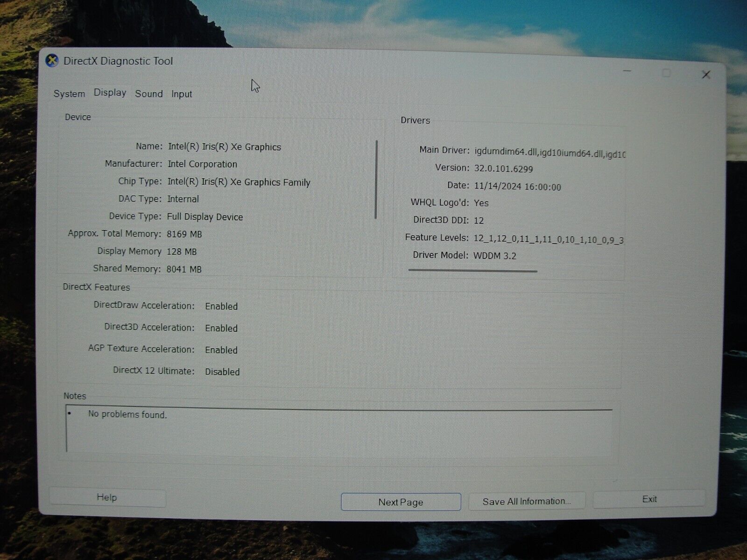Click the 'Approx. Total Memory:' label
This screenshot has width=747, height=560.
coord(114,234)
